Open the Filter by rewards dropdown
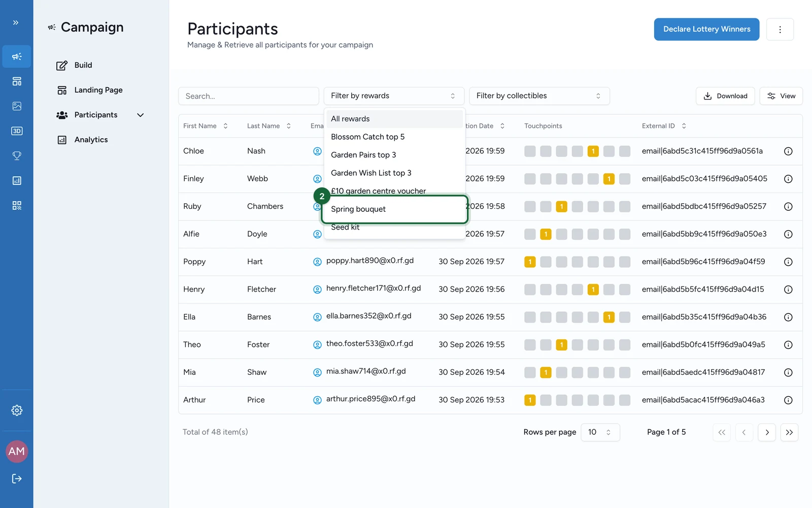The image size is (812, 508). tap(394, 96)
